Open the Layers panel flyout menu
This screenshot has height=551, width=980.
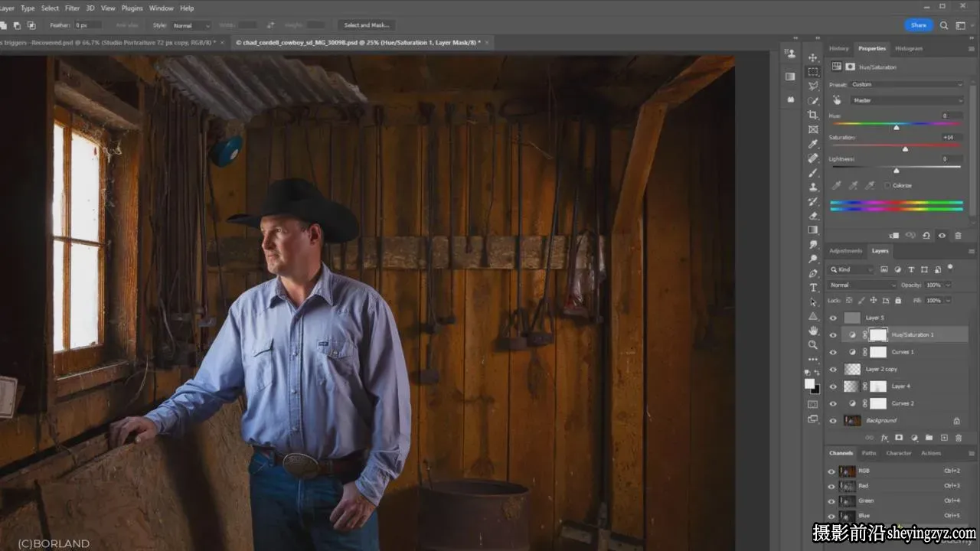972,251
